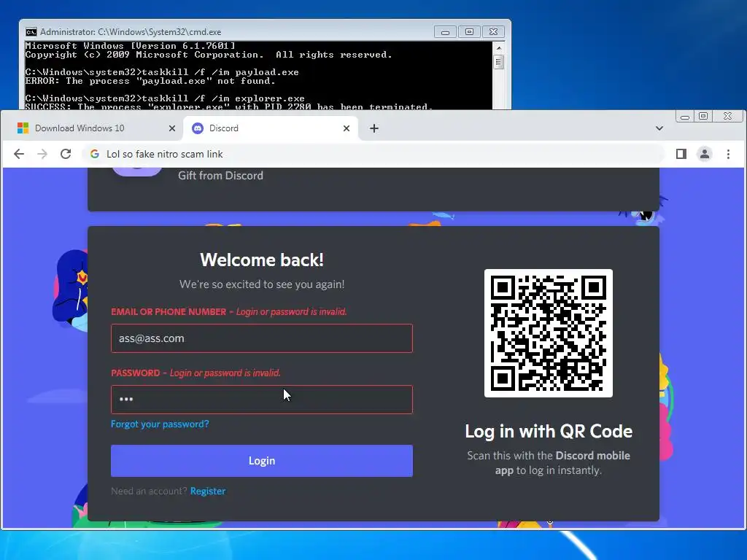
Task: Close the Discord tab
Action: [347, 128]
